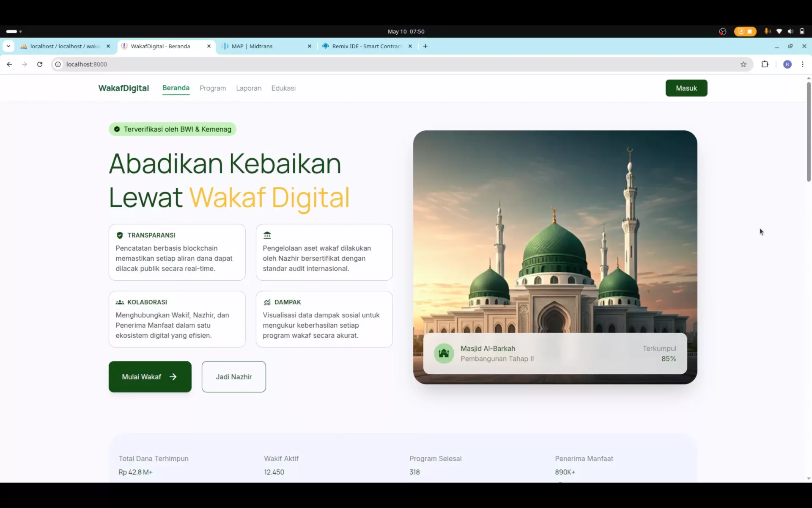Click the screen recording indicator in top bar
The image size is (812, 508).
coord(745,31)
